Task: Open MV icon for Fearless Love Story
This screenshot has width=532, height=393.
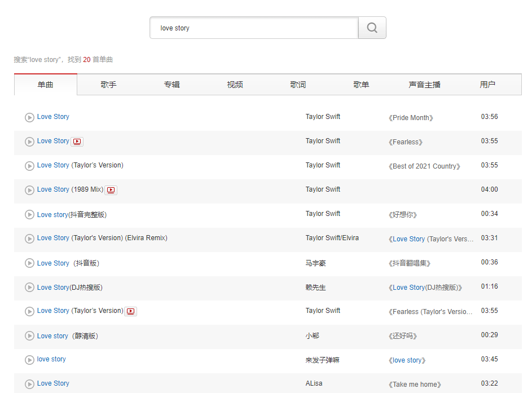Action: click(77, 142)
